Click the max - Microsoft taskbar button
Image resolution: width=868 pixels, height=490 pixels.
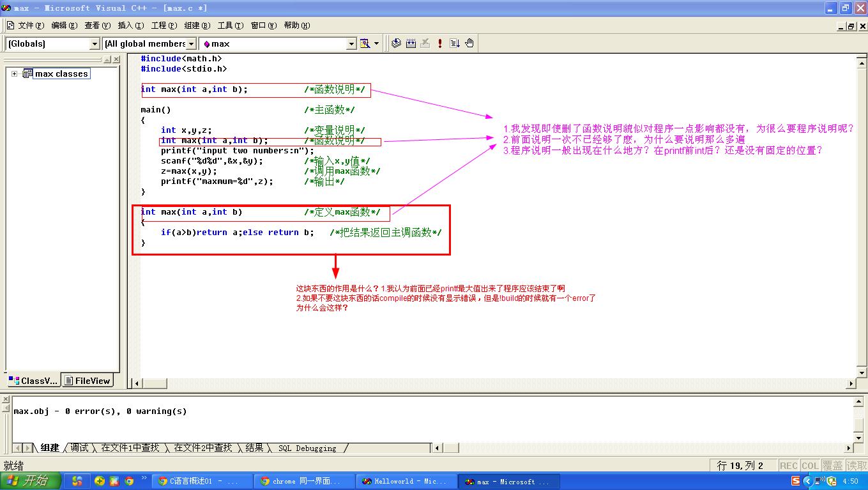pos(509,481)
